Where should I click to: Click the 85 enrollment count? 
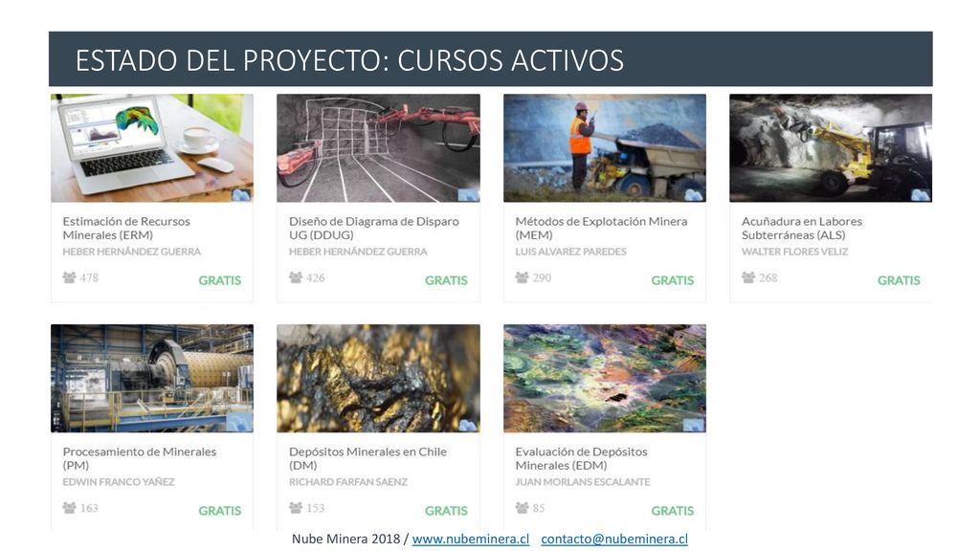[539, 507]
